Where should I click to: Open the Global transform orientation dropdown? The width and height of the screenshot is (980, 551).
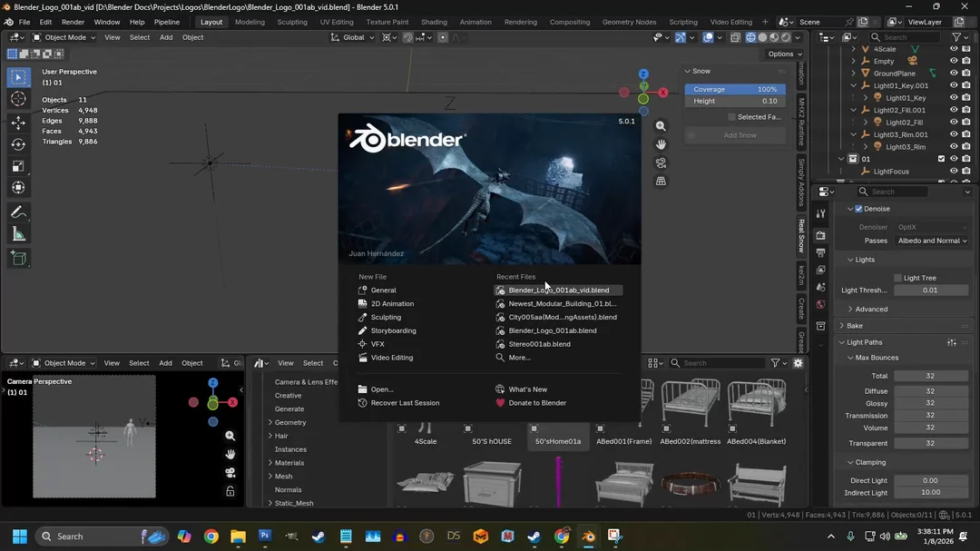(352, 37)
